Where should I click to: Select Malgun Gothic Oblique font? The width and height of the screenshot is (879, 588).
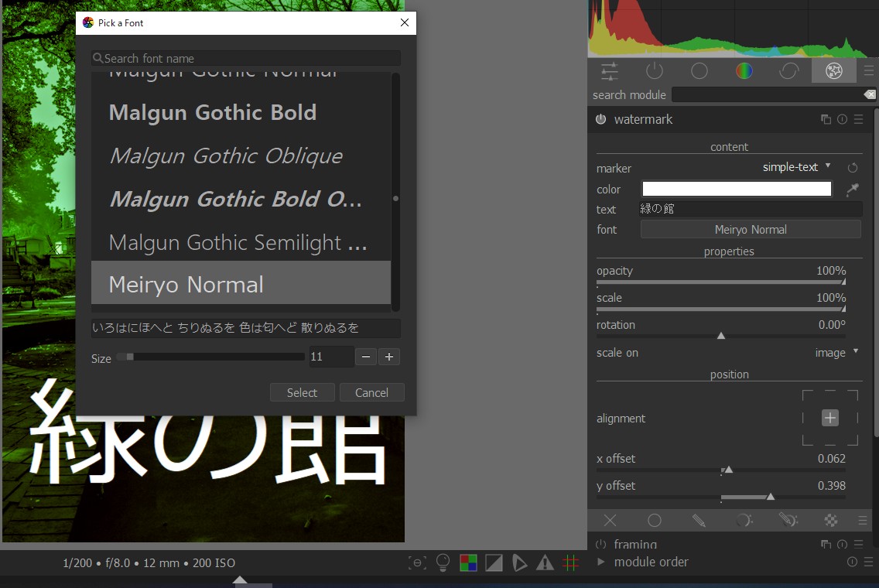[241, 156]
